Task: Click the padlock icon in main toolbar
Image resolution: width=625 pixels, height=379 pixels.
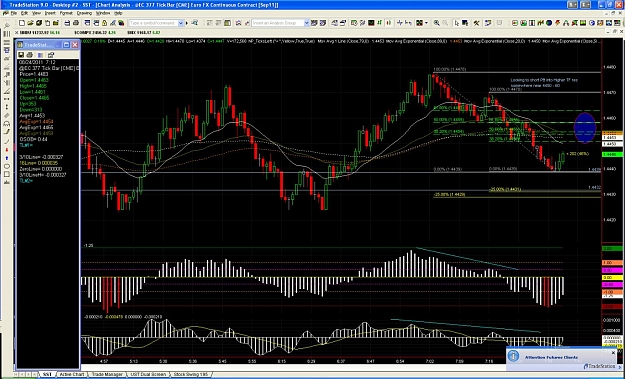Action: [104, 23]
